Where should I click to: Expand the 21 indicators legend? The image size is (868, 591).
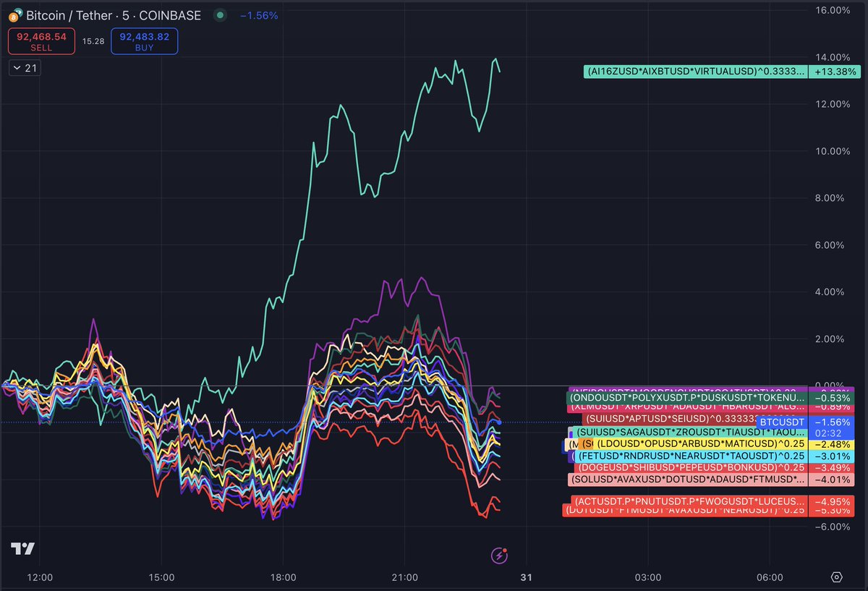25,68
